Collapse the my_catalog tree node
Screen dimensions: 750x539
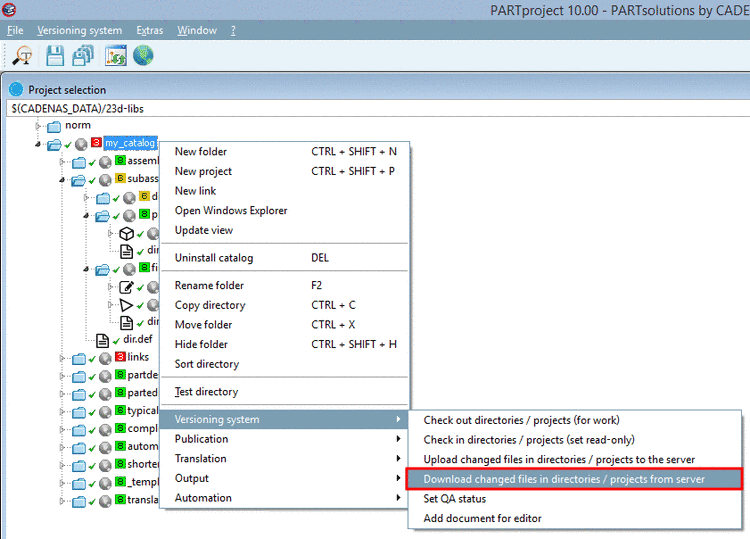point(38,144)
